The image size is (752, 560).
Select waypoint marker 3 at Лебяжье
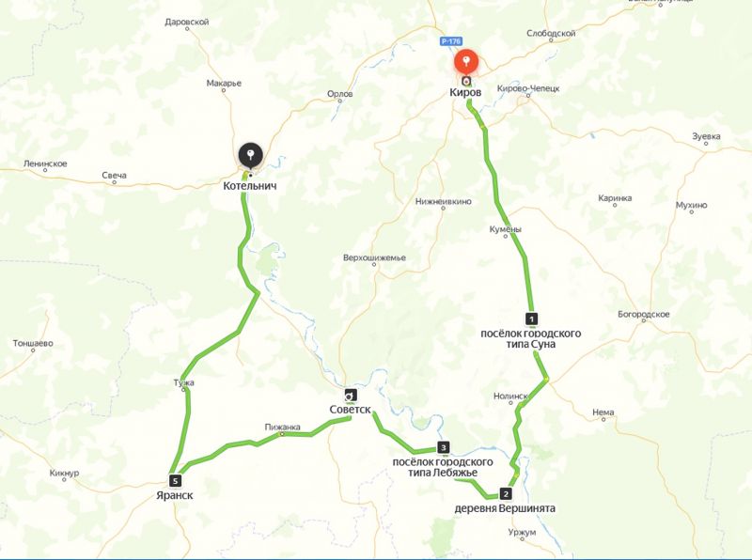pos(443,448)
